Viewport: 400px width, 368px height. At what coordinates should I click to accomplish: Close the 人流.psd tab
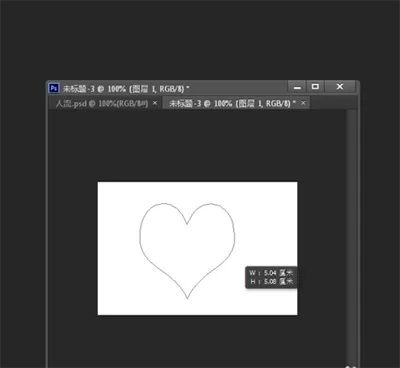click(155, 103)
